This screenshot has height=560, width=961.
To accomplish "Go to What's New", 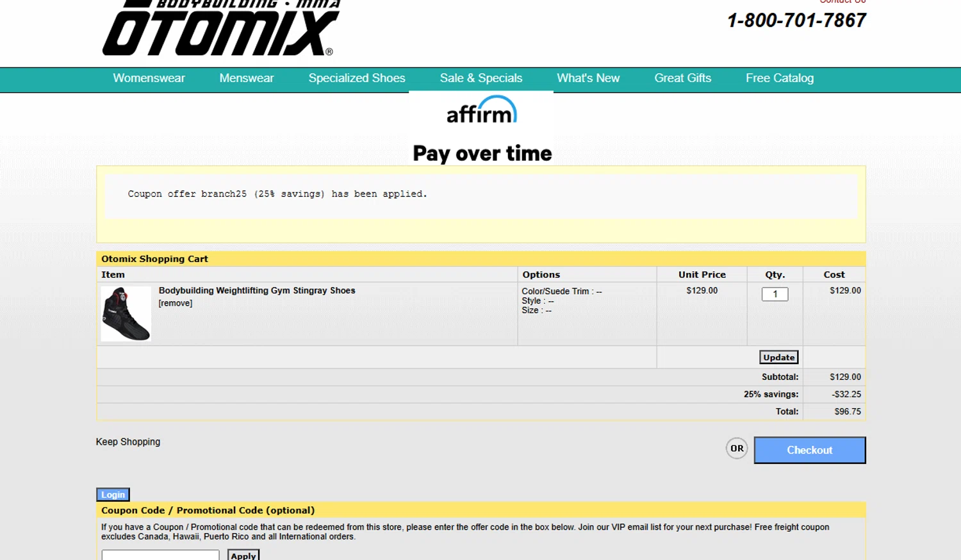I will click(588, 78).
